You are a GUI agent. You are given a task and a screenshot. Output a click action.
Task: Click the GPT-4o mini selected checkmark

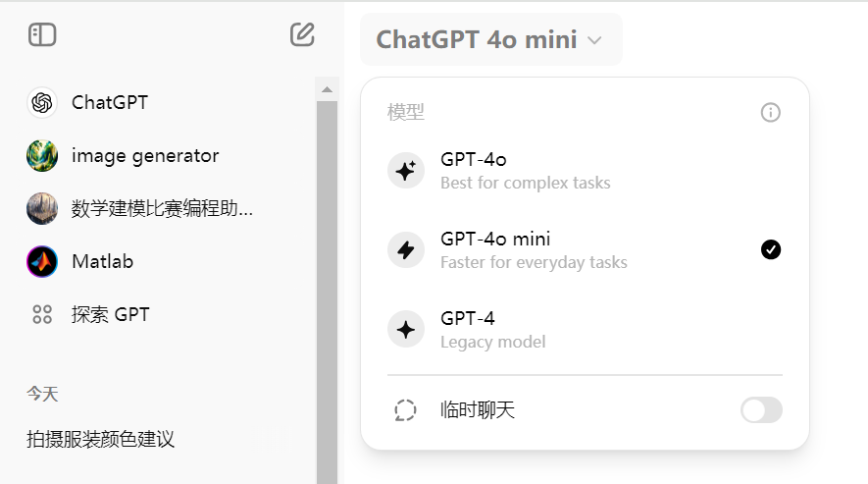[x=771, y=249]
